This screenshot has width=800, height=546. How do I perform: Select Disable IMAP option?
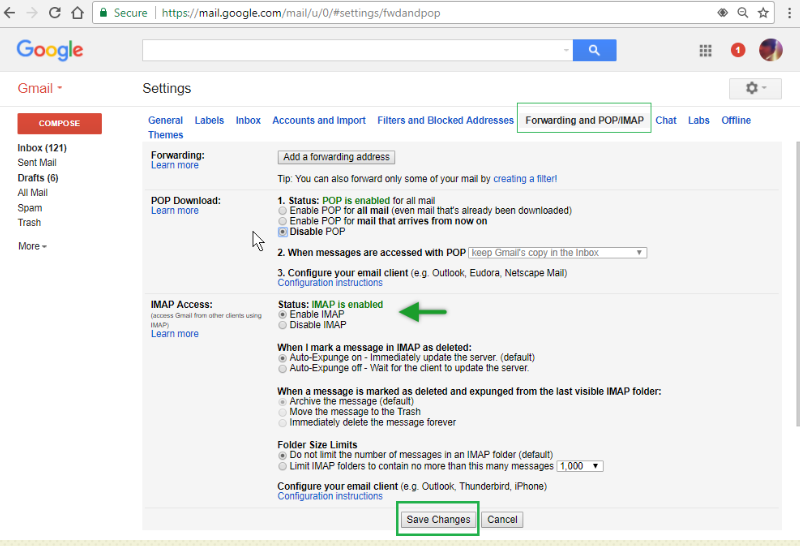(x=282, y=325)
